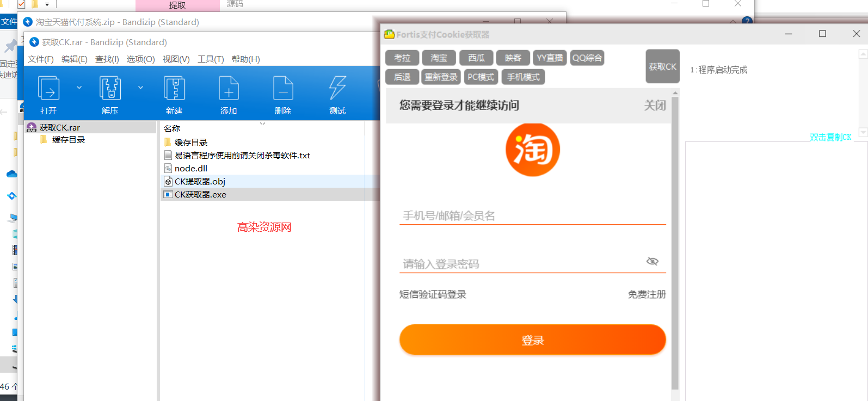Viewport: 868px width, 401px height.
Task: Click the Open (打开) toolbar icon
Action: 48,89
